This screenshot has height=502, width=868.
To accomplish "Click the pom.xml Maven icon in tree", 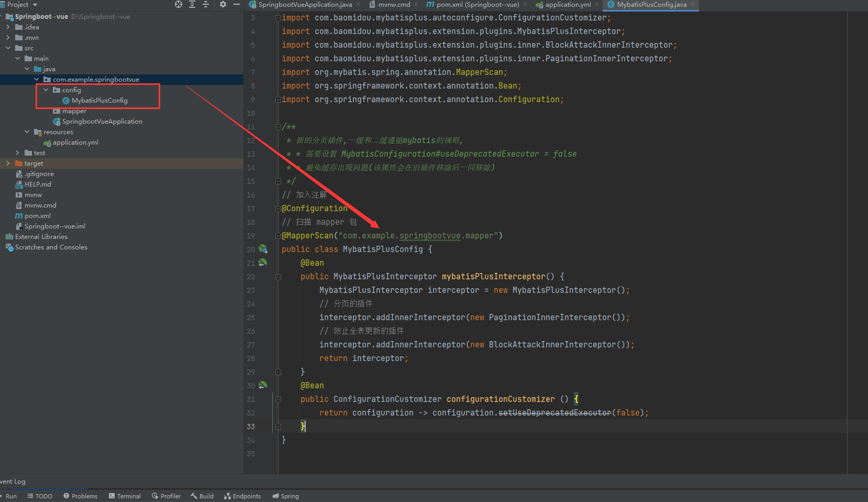I will [19, 216].
